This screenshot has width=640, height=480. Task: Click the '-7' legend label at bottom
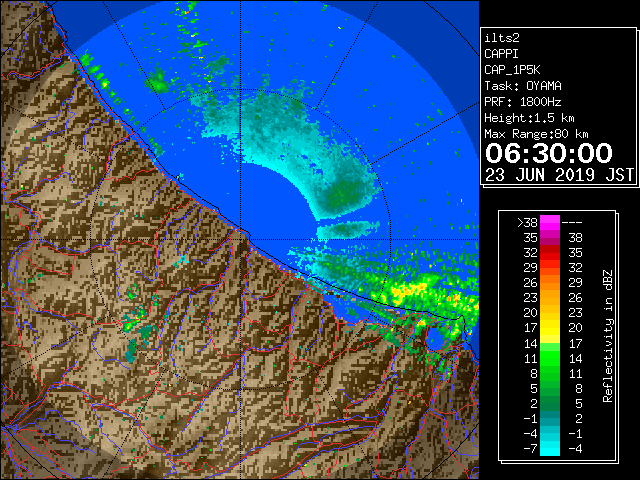coord(530,449)
